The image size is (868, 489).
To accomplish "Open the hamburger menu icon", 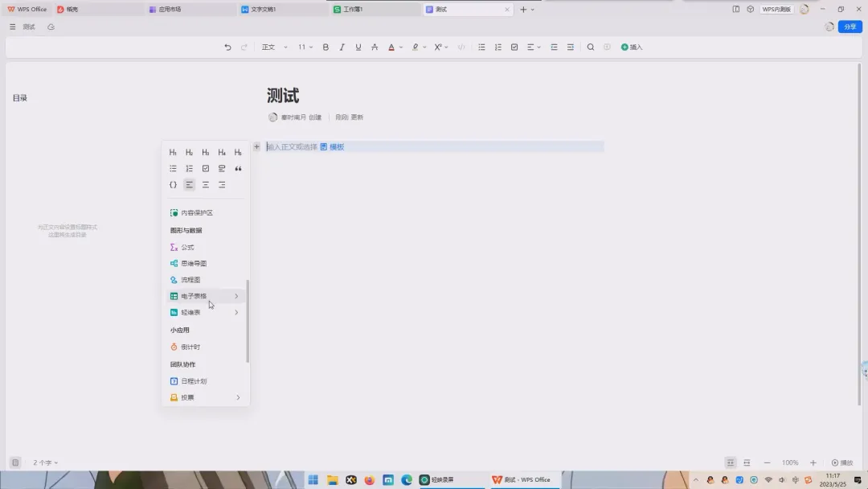I will [12, 27].
